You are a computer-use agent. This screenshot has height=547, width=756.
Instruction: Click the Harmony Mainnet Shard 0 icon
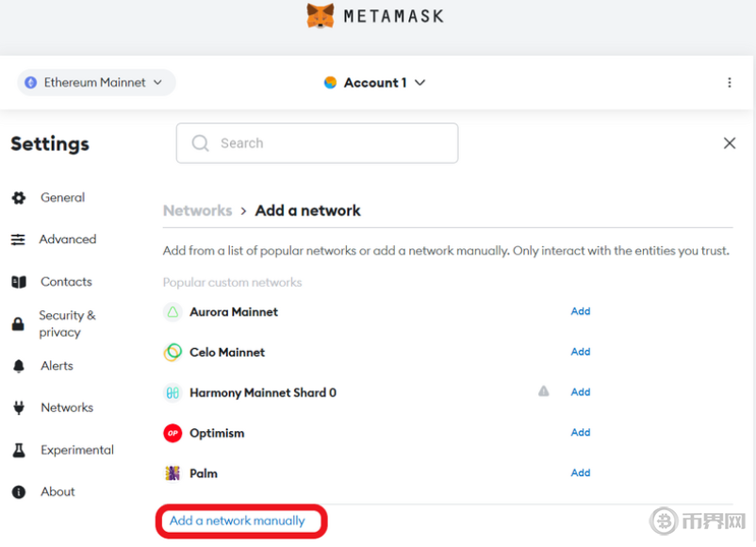coord(173,393)
